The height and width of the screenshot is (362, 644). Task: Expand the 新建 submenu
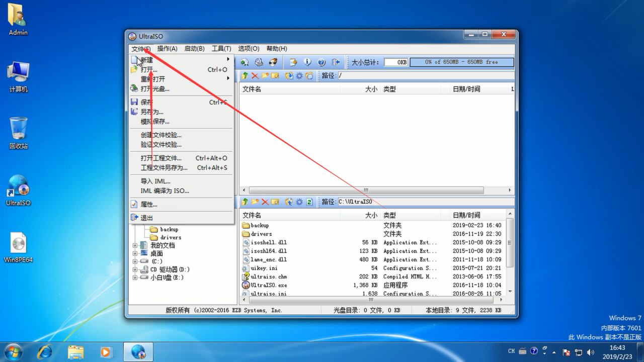181,60
